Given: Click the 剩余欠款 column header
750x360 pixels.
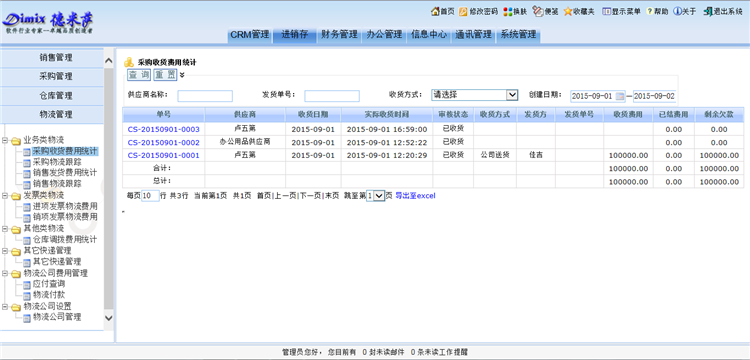Looking at the screenshot, I should 719,115.
